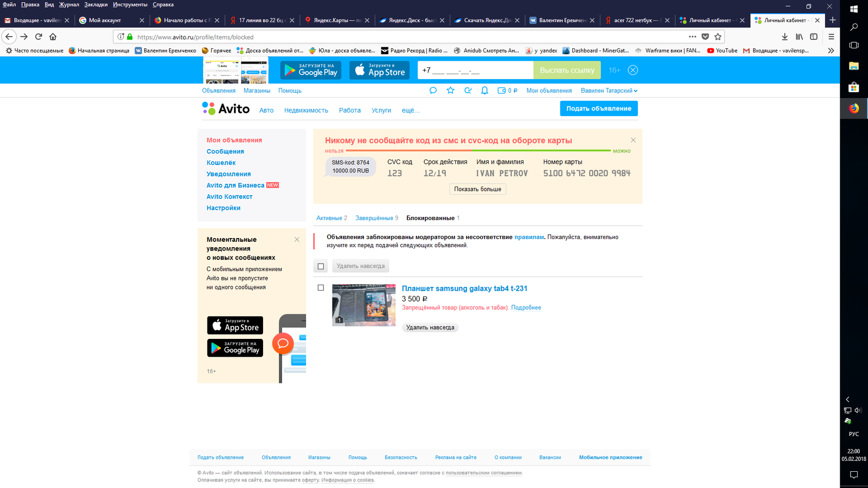This screenshot has height=488, width=868.
Task: Open the Закладки menu in Firefox menu bar
Action: tap(96, 4)
